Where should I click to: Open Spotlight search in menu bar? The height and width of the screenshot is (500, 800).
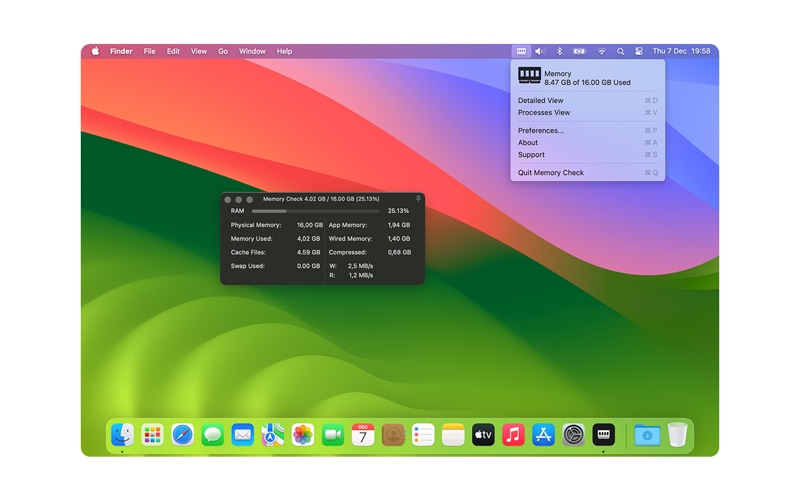pos(620,51)
